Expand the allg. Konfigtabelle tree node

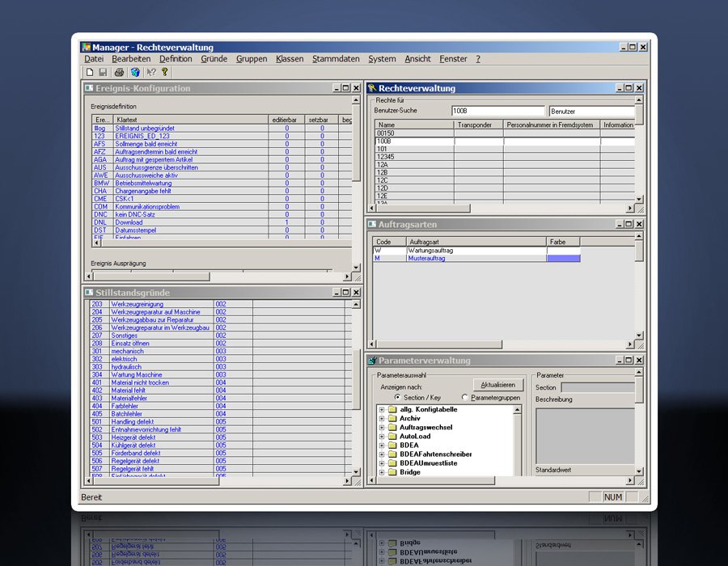coord(381,410)
